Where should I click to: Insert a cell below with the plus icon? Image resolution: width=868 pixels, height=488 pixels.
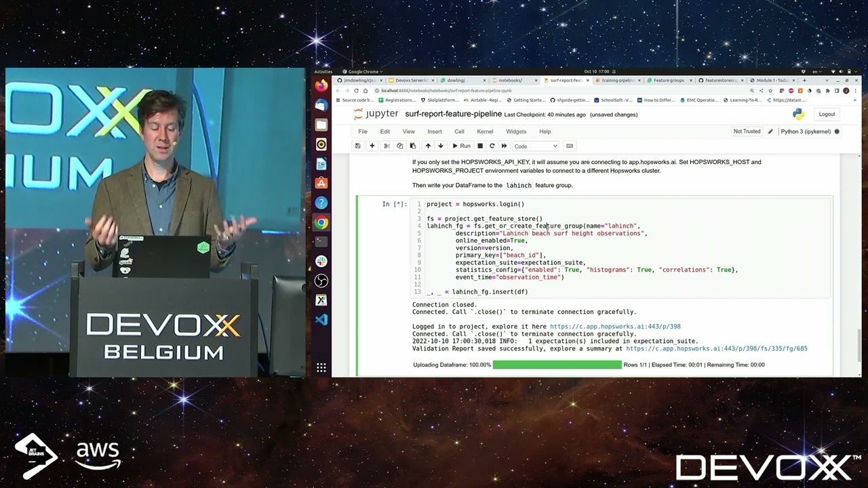(x=372, y=146)
